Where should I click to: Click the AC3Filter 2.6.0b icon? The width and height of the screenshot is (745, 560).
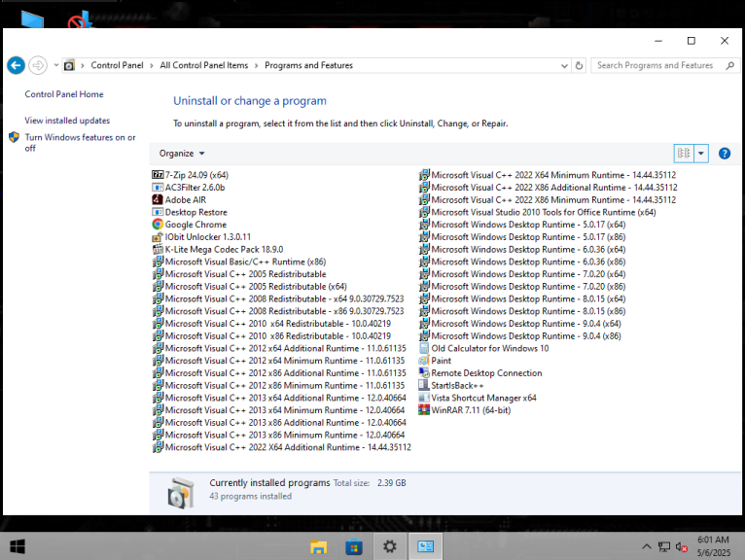coord(158,187)
